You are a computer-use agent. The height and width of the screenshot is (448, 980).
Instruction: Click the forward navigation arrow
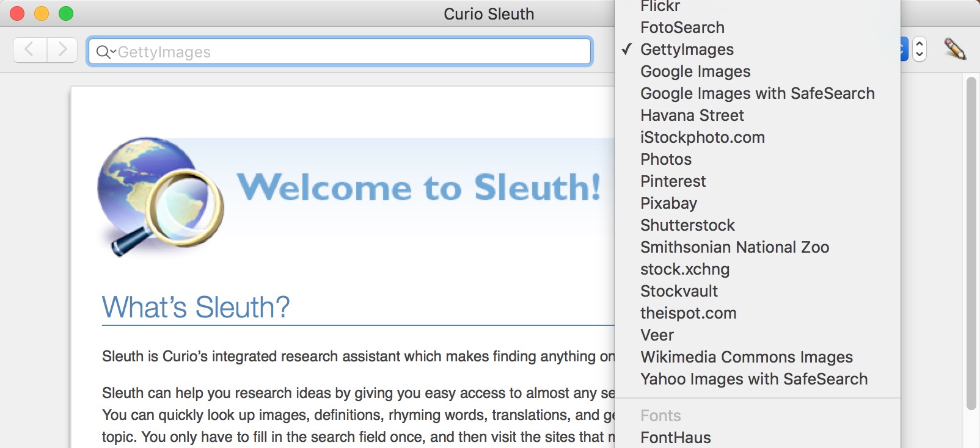[x=62, y=50]
